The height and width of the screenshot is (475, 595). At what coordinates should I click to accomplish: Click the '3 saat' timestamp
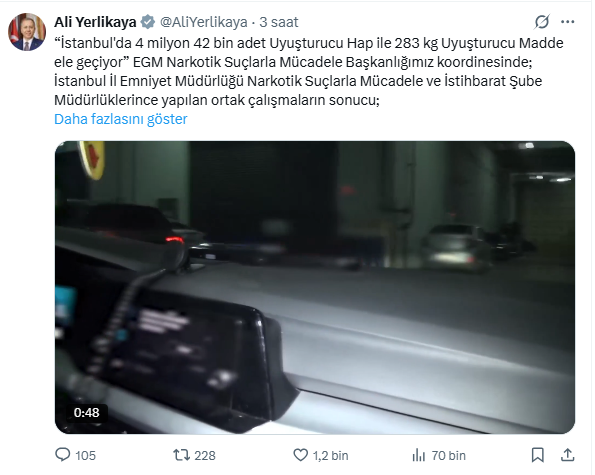click(x=279, y=22)
